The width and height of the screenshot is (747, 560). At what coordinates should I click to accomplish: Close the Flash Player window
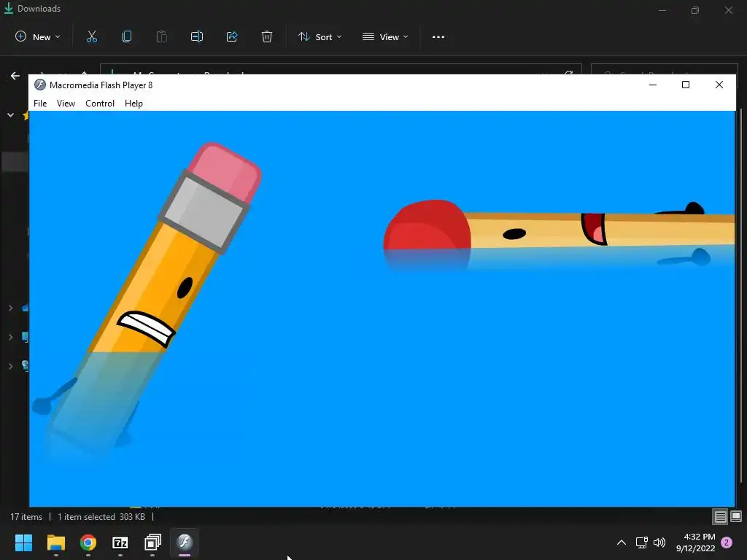tap(719, 85)
